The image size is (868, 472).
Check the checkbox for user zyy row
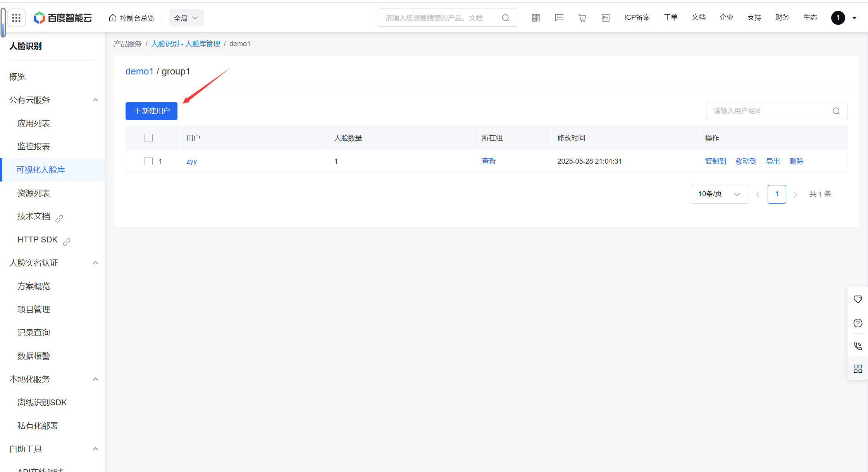[148, 161]
